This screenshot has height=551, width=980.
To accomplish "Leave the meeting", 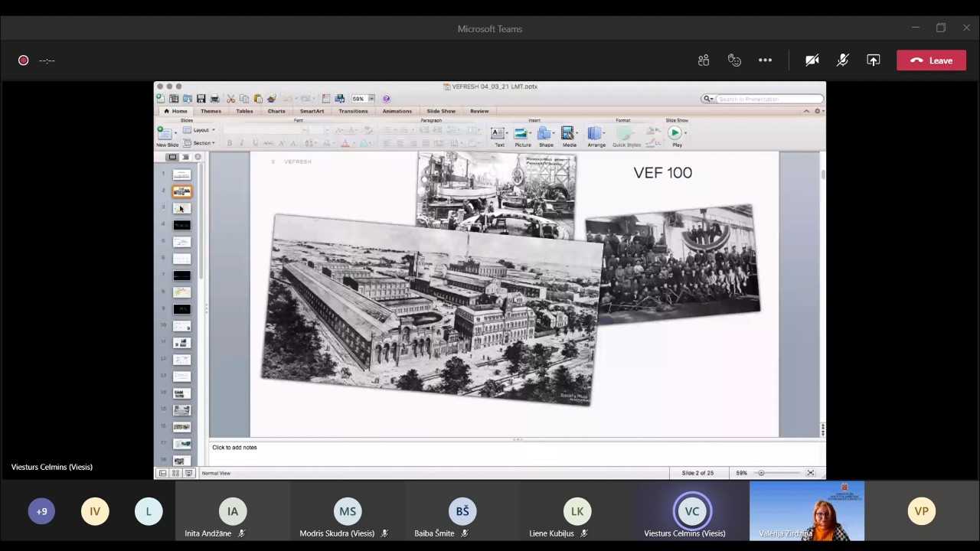I will click(x=931, y=60).
